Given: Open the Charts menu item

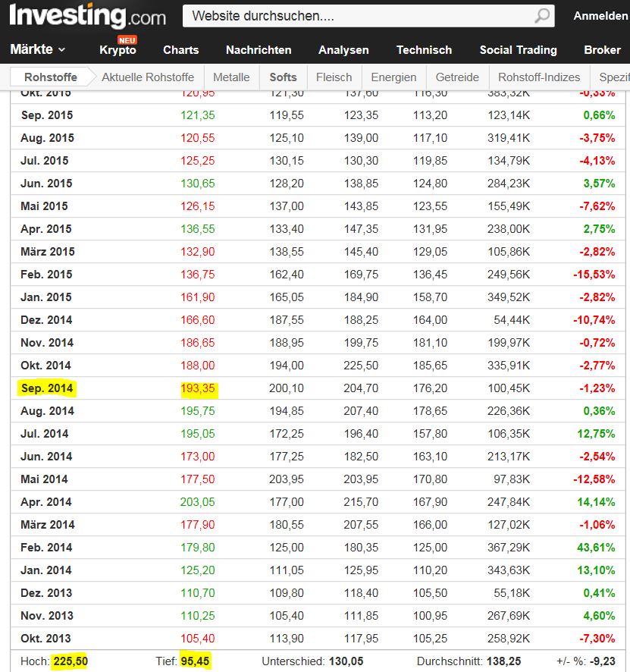Looking at the screenshot, I should click(x=180, y=50).
